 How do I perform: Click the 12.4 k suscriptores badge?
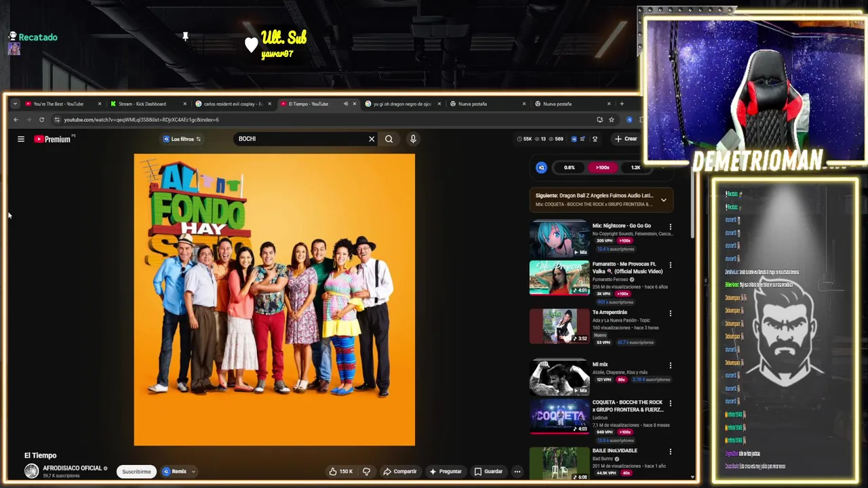[x=616, y=249]
